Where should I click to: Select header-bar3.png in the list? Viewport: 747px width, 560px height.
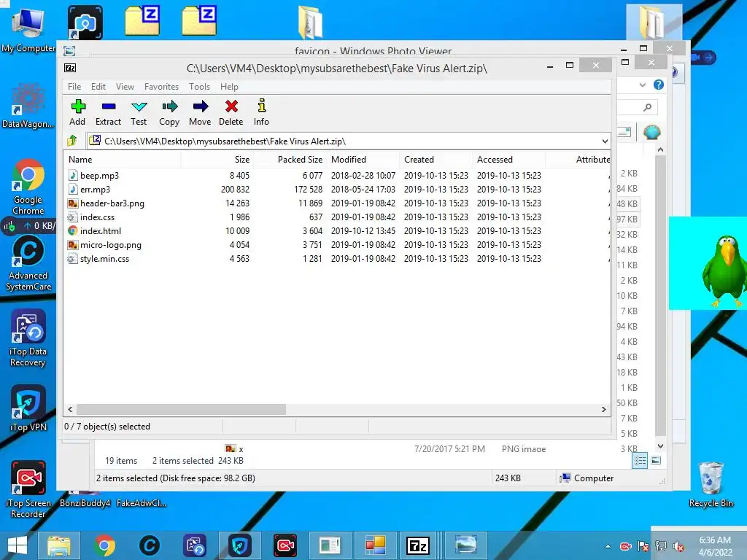coord(106,203)
